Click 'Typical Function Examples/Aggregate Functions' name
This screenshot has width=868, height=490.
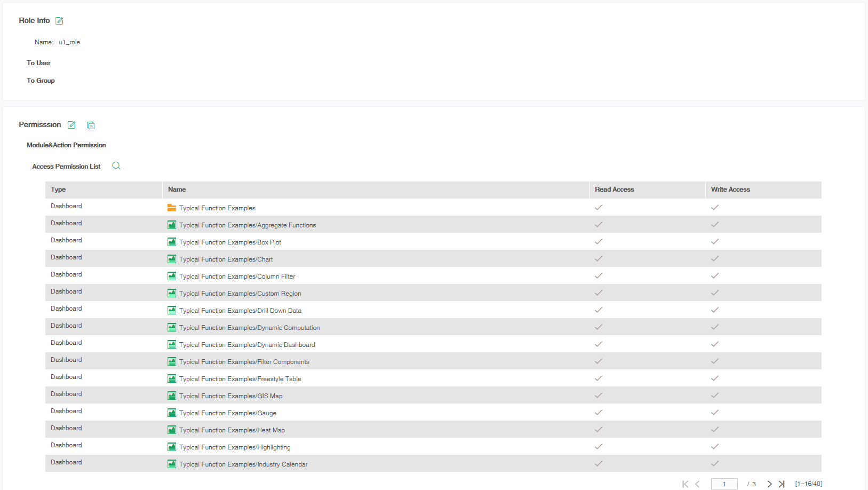click(248, 225)
